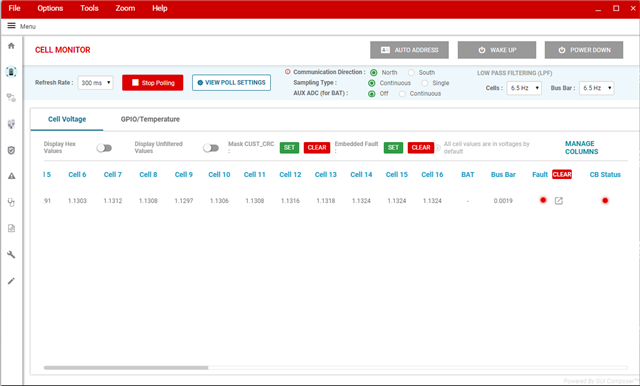The width and height of the screenshot is (640, 386).
Task: Click the CB Status column header
Action: (x=605, y=175)
